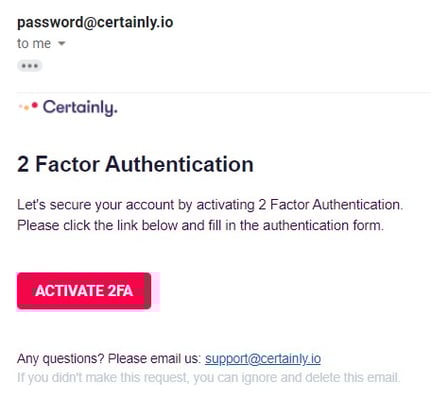Click the 'Please click the link below' line
The width and height of the screenshot is (431, 398).
pos(200,225)
